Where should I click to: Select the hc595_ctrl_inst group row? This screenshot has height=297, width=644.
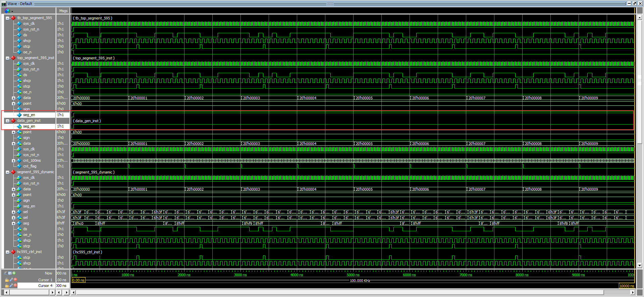point(30,252)
